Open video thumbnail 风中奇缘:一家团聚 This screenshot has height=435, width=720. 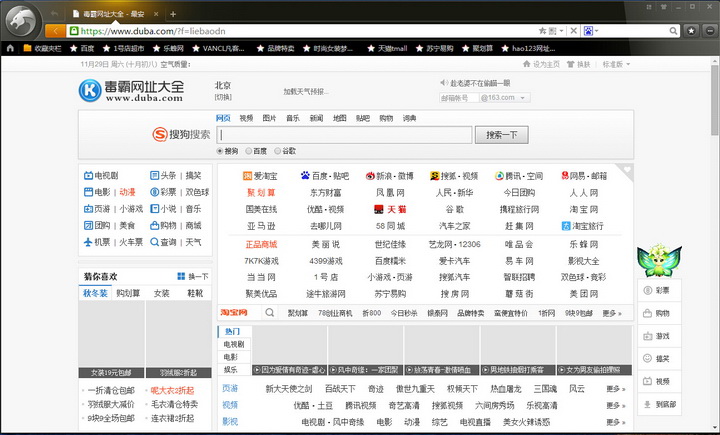tap(366, 350)
